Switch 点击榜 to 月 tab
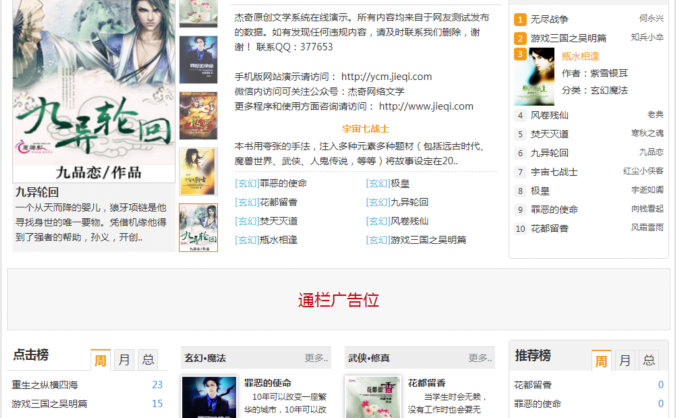The width and height of the screenshot is (676, 418). (x=124, y=359)
